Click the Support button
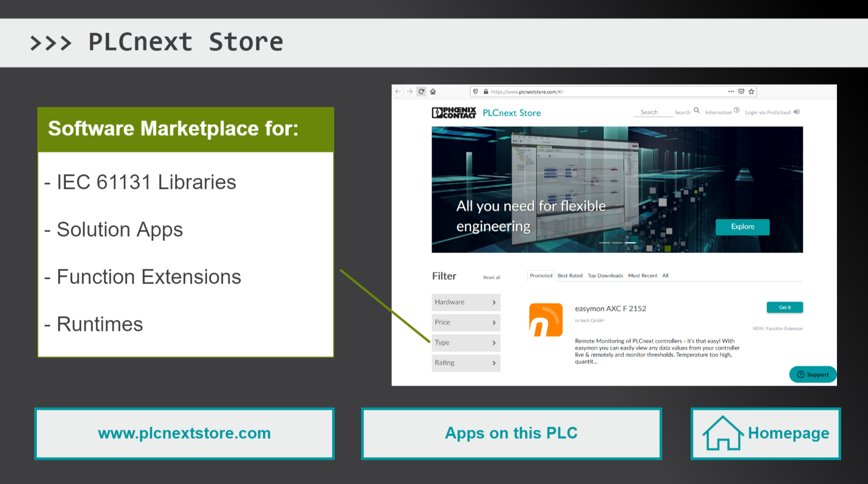The image size is (868, 484). 813,375
